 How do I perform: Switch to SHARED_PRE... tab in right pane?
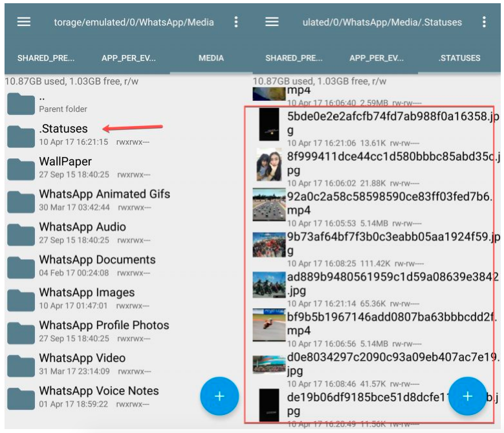(294, 58)
